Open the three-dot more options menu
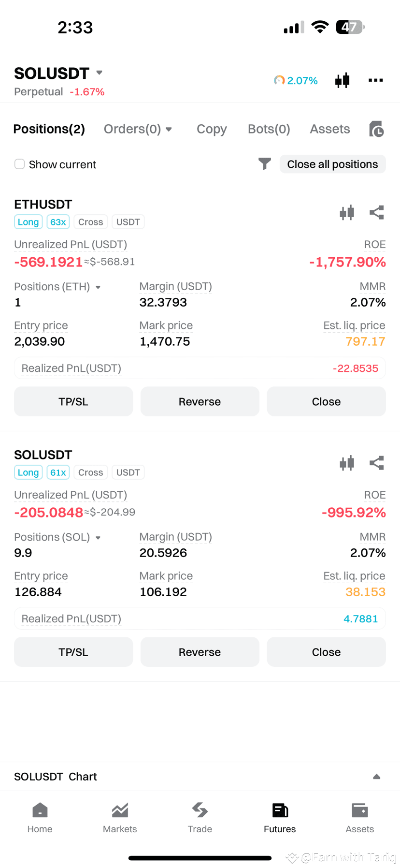The image size is (400, 868). [x=375, y=80]
